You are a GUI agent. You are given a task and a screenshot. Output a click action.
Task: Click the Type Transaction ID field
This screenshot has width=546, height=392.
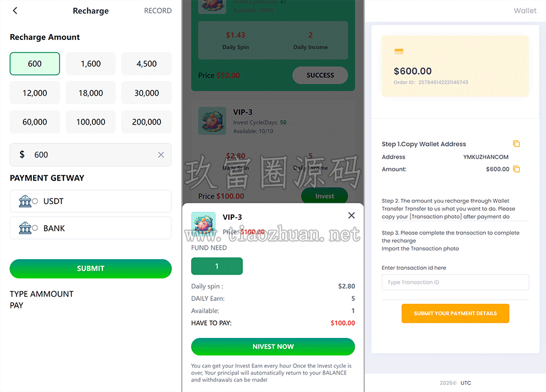[x=455, y=283]
